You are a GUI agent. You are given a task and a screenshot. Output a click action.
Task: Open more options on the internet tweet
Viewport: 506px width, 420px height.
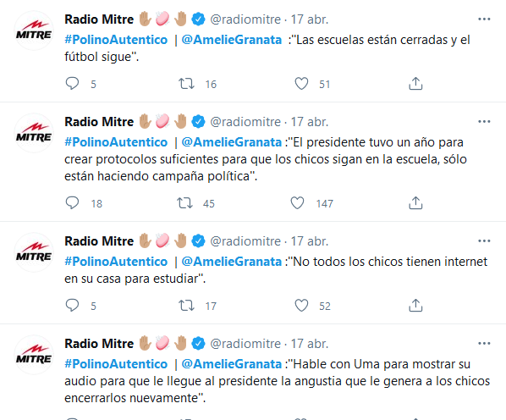coord(484,241)
